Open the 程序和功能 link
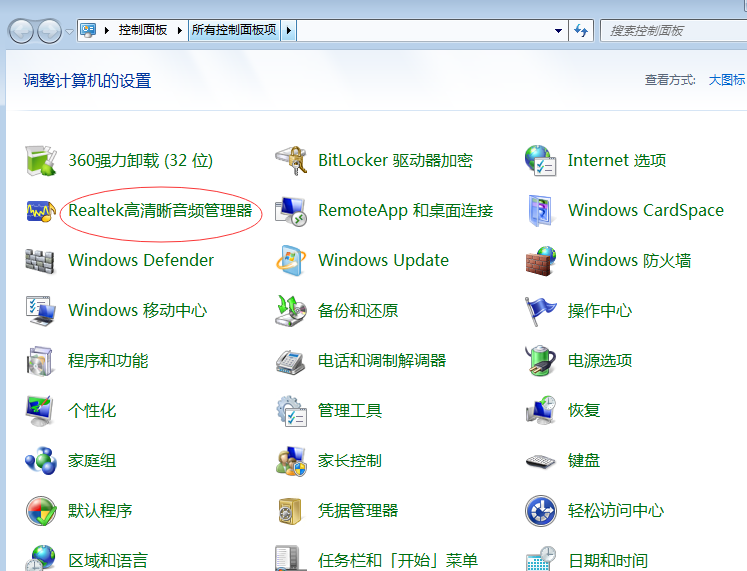Screen dimensions: 747x571 pos(108,361)
